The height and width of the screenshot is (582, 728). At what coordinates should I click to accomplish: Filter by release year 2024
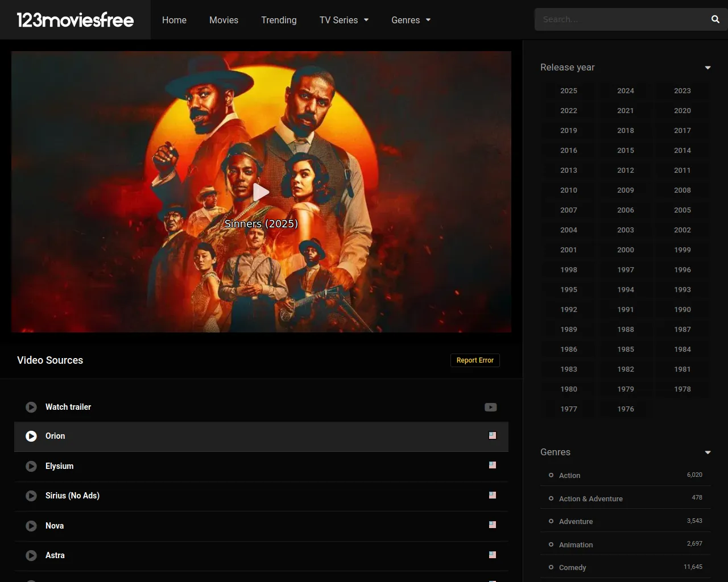coord(626,90)
